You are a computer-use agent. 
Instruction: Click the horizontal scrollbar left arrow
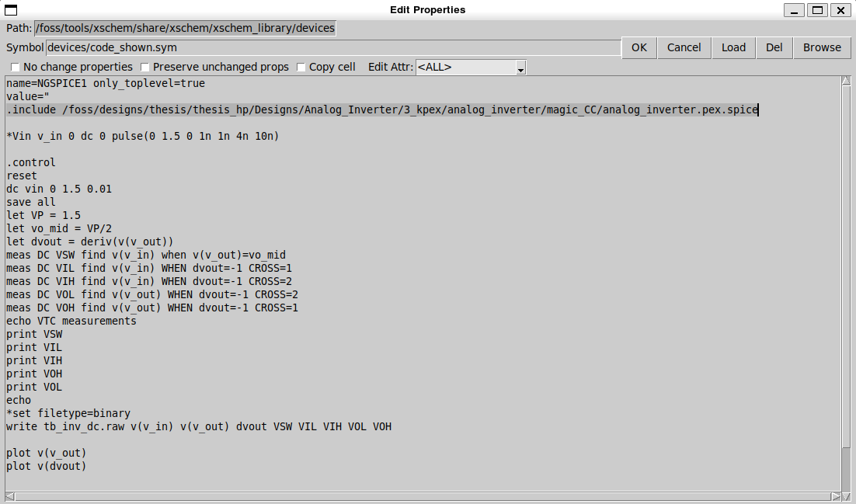pos(10,496)
